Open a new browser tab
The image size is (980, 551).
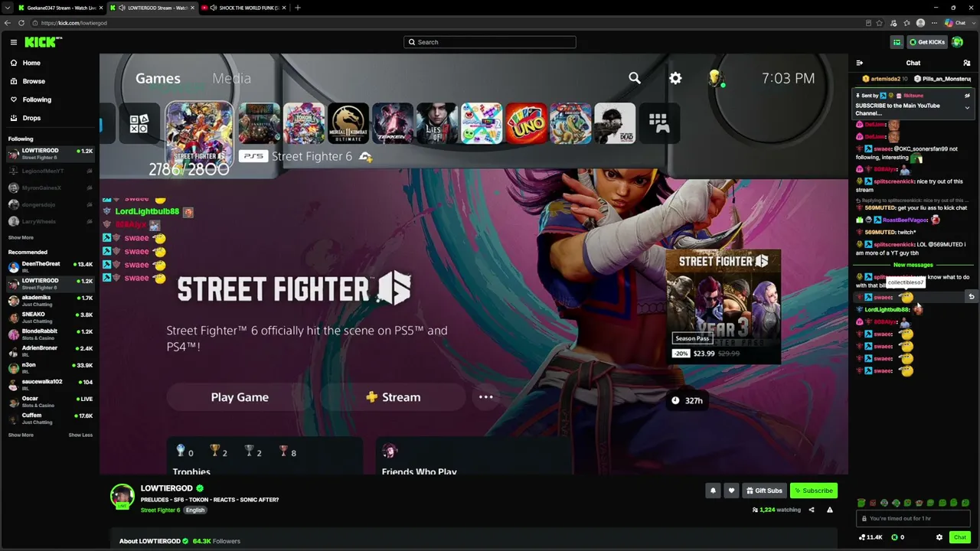pos(298,8)
